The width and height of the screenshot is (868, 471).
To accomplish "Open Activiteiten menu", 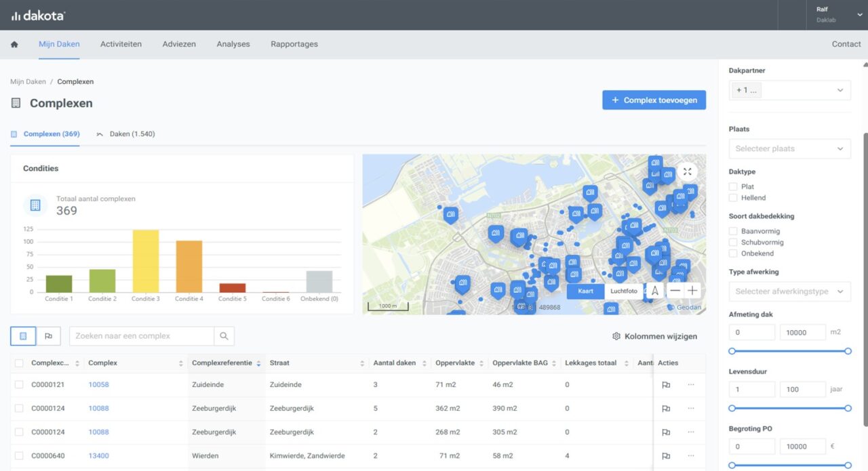I will (x=121, y=44).
